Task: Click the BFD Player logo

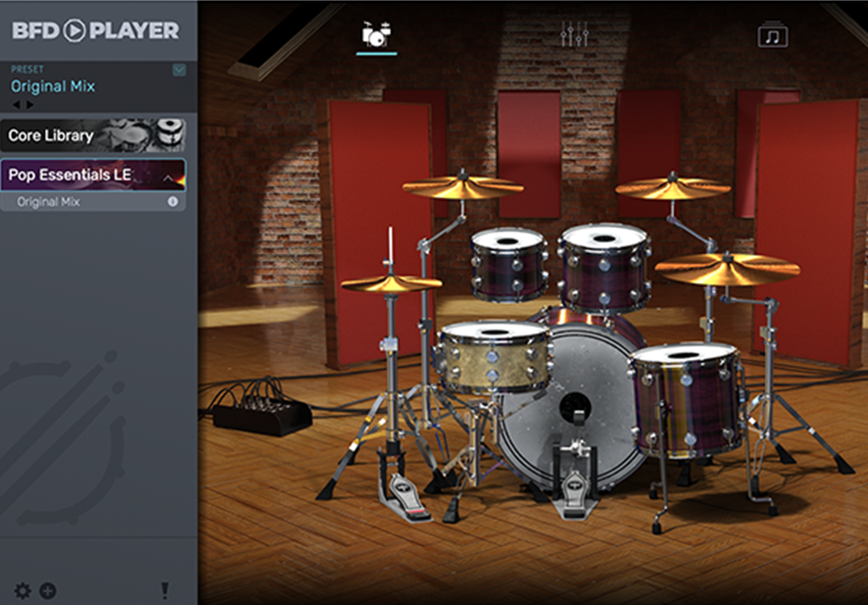Action: point(95,30)
